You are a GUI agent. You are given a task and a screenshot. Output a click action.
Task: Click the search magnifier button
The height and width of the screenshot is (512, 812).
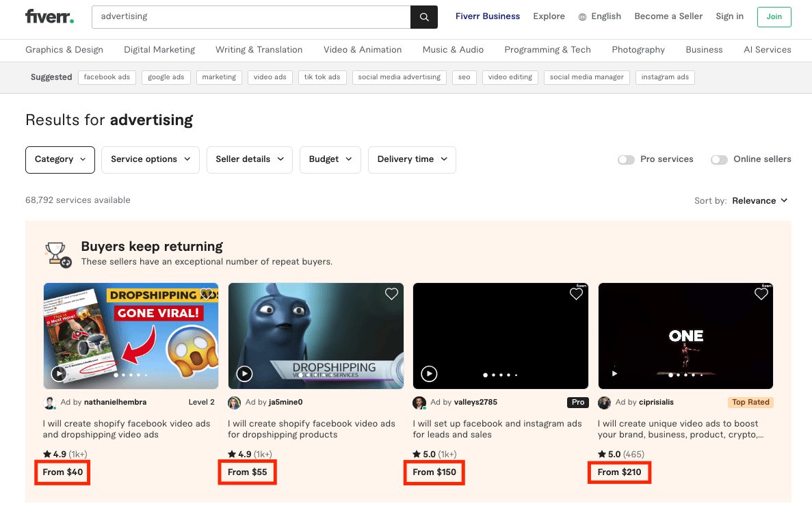(x=424, y=17)
